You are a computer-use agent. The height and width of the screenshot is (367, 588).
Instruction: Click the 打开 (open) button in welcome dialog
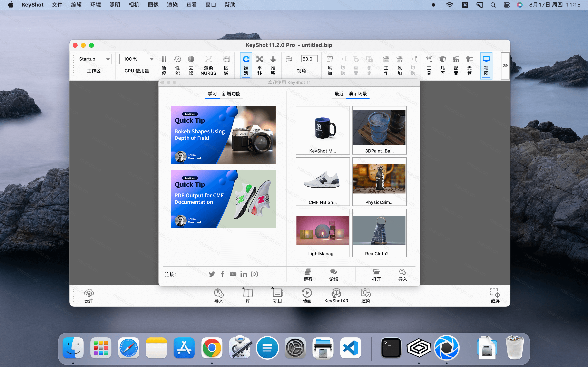pos(376,274)
